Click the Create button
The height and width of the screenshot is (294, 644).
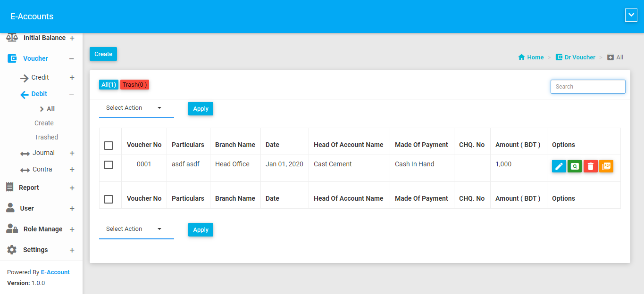point(103,54)
